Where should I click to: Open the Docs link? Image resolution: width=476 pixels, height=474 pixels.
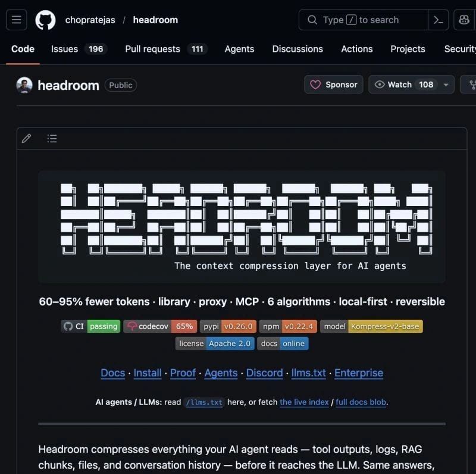click(113, 373)
